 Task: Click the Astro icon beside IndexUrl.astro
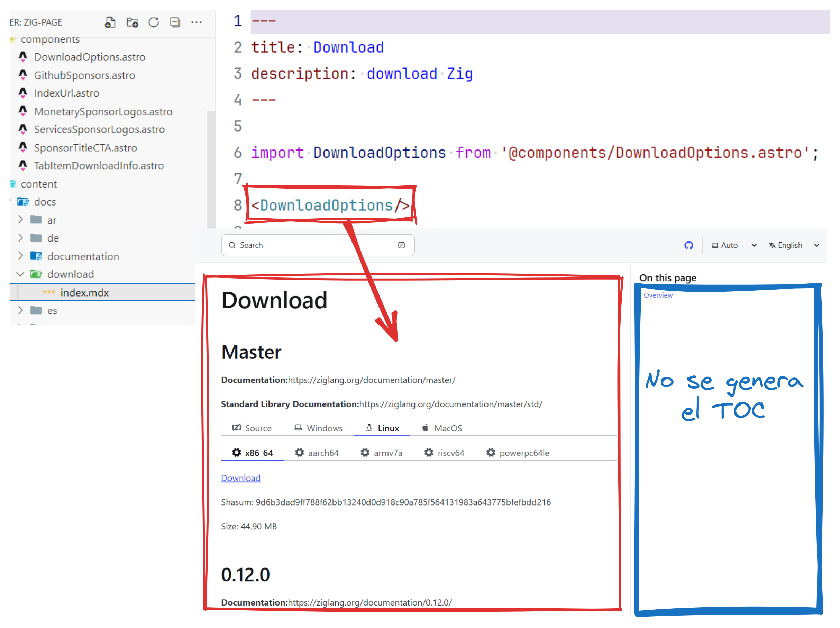coord(23,93)
